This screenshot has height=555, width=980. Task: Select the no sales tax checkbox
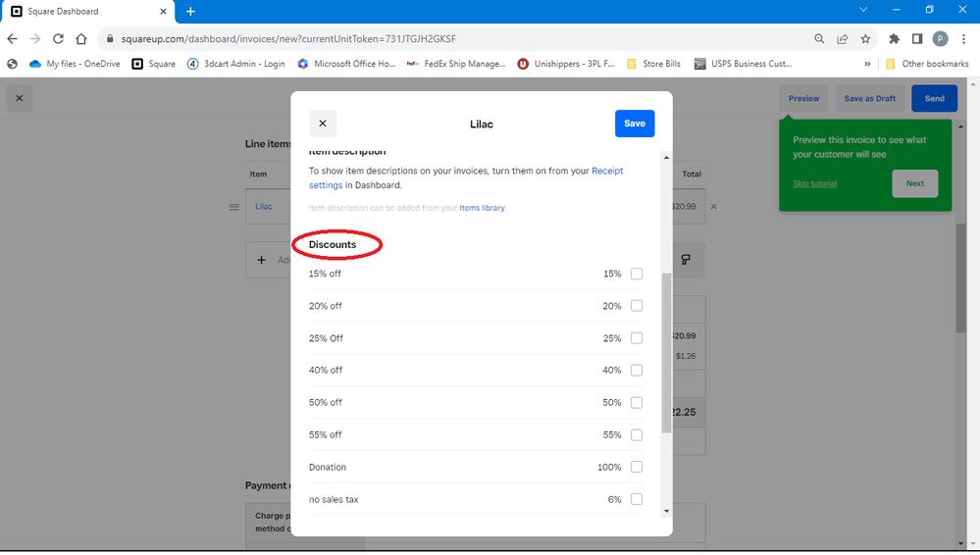637,499
